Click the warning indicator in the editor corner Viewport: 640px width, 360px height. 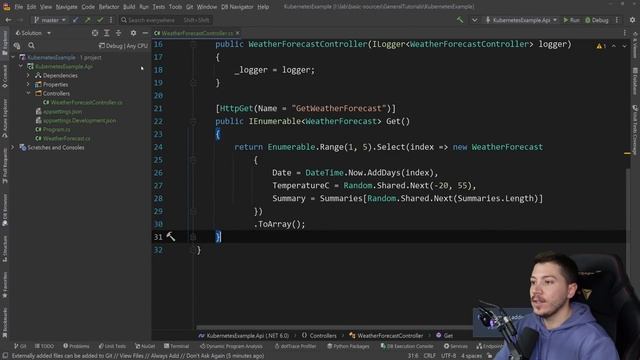[x=601, y=46]
